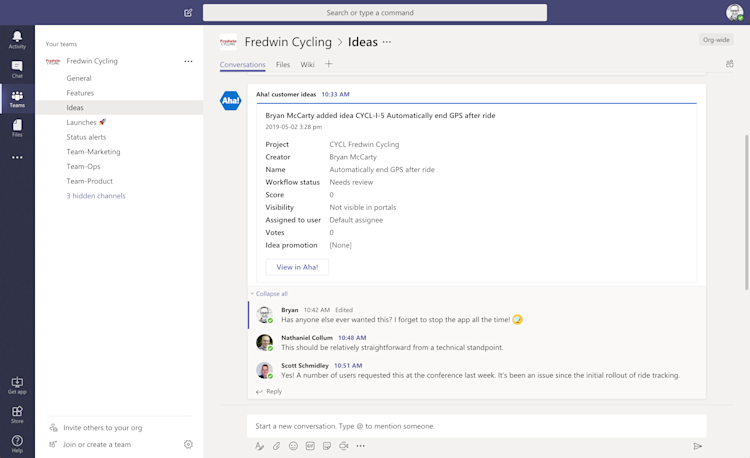Screen dimensions: 750x458
Task: Click the conversation vertical scrollbar
Action: click(x=747, y=212)
